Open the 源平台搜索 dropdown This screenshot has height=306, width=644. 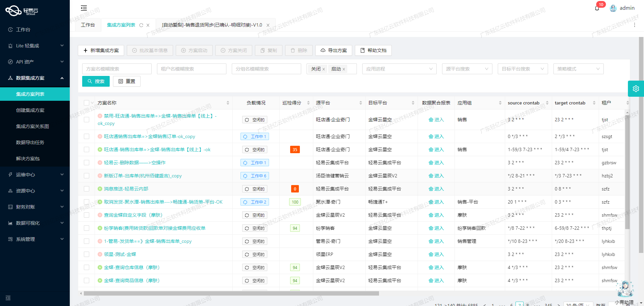tap(467, 69)
